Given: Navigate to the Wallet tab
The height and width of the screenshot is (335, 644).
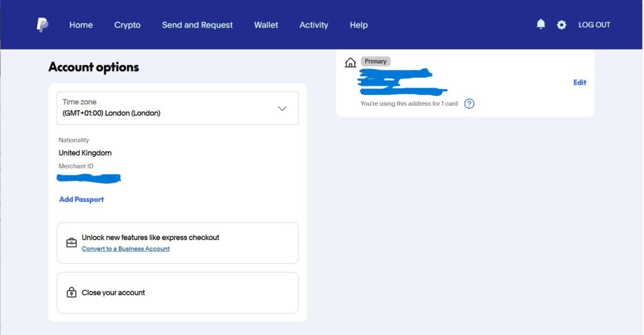Looking at the screenshot, I should pyautogui.click(x=266, y=25).
